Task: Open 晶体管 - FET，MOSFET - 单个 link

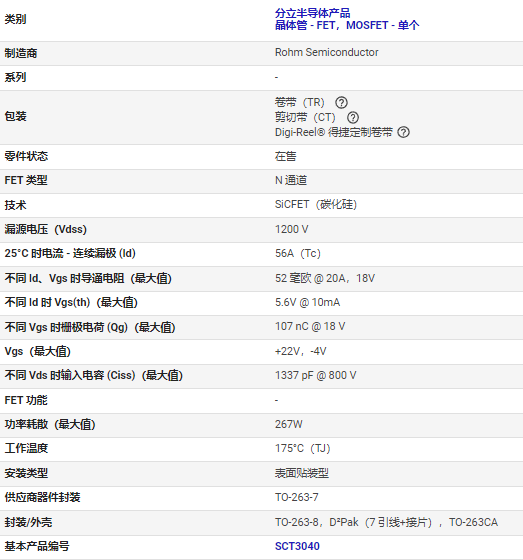Action: 347,25
